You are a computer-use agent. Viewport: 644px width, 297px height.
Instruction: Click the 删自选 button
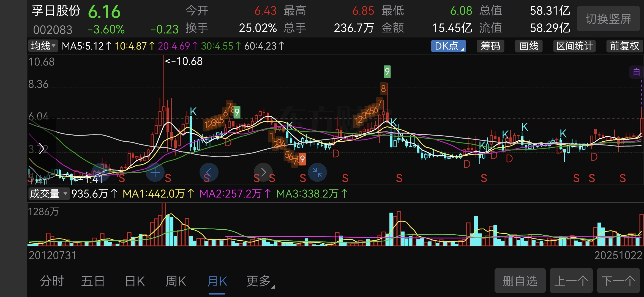[x=520, y=281]
